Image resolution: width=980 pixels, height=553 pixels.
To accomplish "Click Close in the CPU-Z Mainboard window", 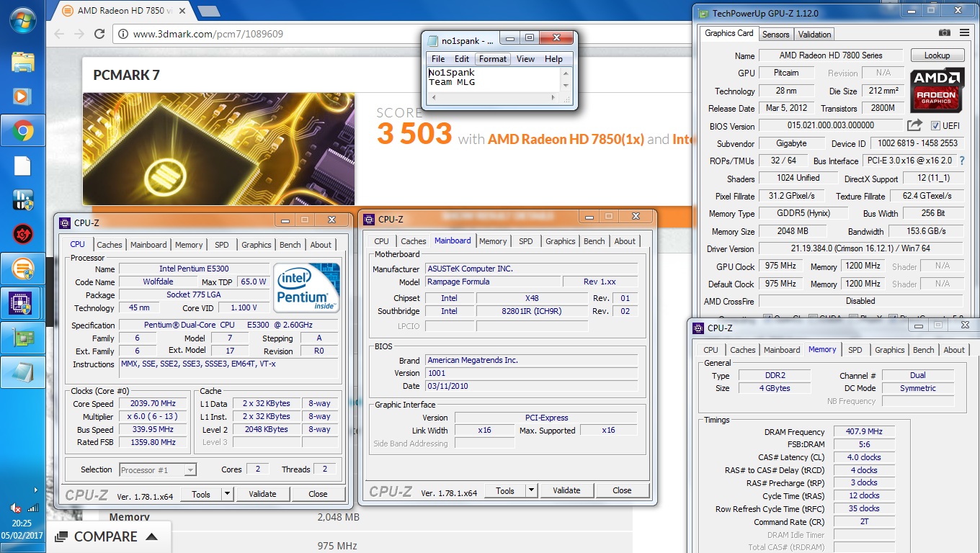I will (x=622, y=490).
